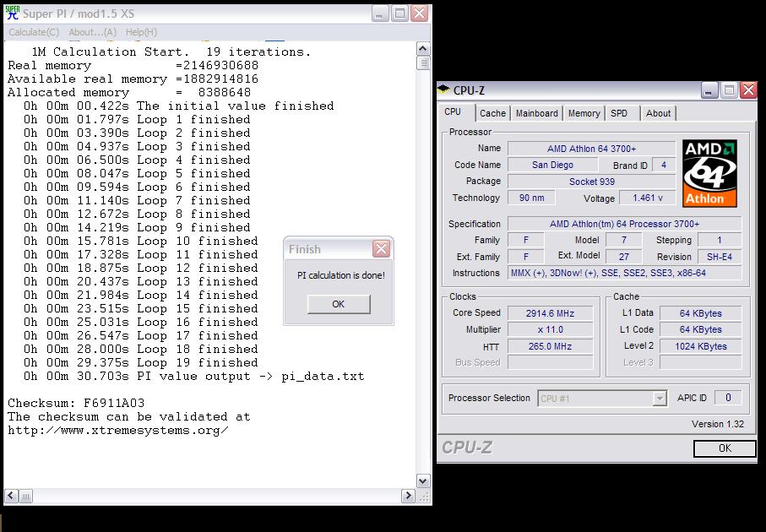Viewport: 766px width, 532px height.
Task: Click the http://www.xtremesystems.org/ text
Action: (x=117, y=431)
